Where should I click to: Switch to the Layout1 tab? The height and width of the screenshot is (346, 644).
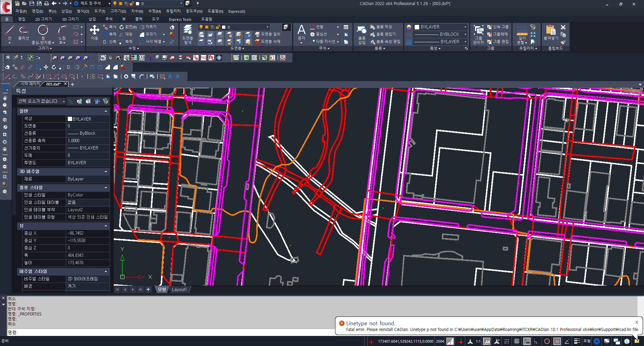[179, 289]
